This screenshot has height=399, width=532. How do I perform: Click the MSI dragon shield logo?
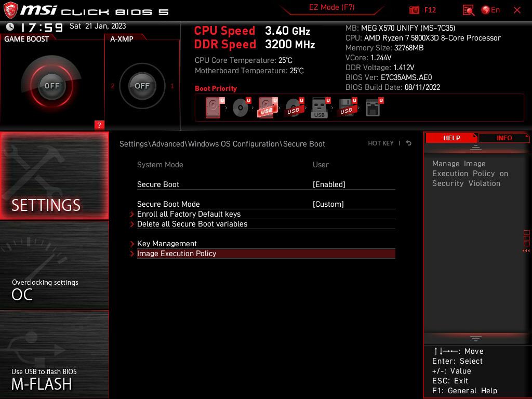pos(10,10)
